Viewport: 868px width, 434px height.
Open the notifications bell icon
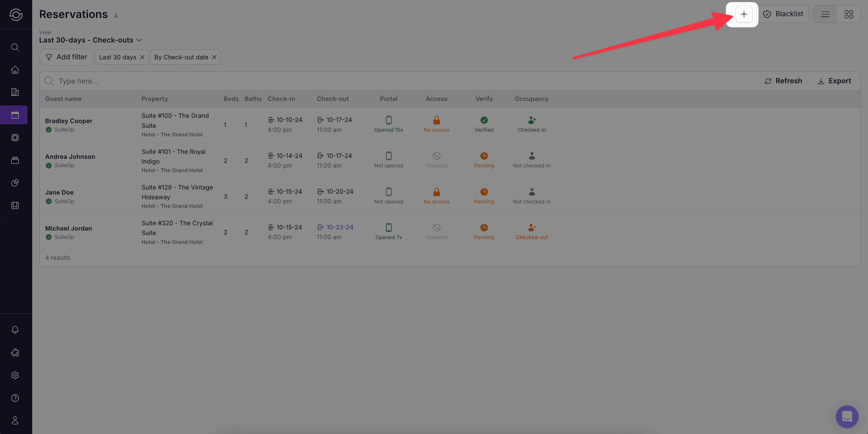[x=15, y=330]
